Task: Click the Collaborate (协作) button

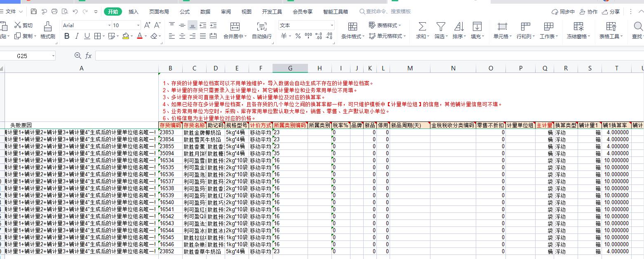Action: pos(588,12)
